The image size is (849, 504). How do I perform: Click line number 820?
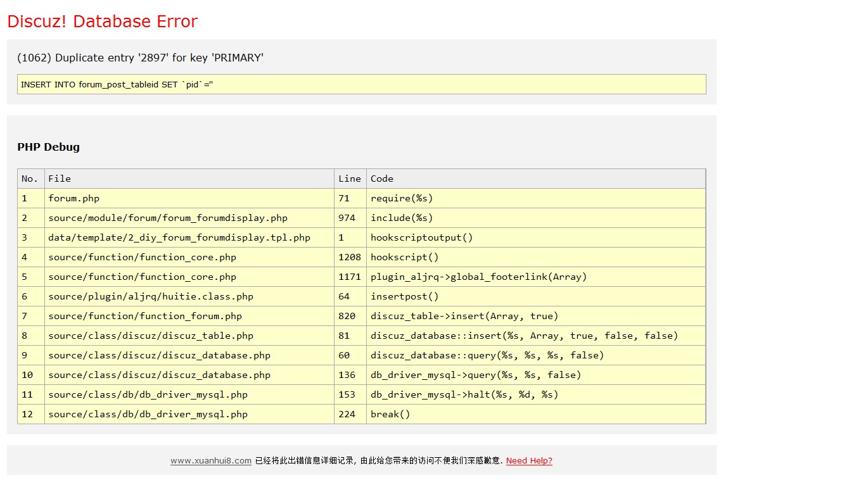347,316
